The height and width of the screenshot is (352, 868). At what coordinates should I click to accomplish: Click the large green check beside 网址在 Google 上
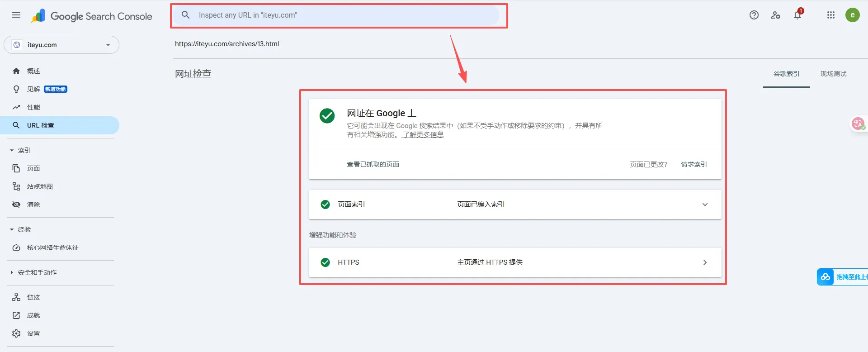[327, 116]
